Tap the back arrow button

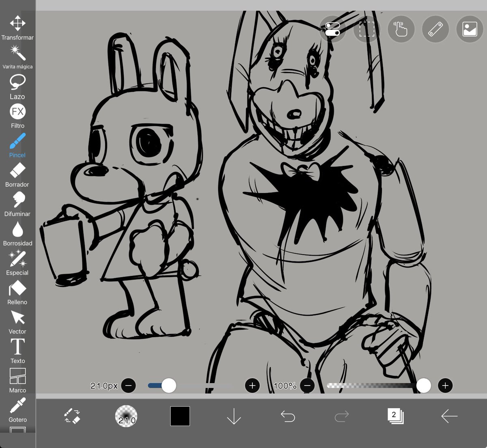point(449,416)
